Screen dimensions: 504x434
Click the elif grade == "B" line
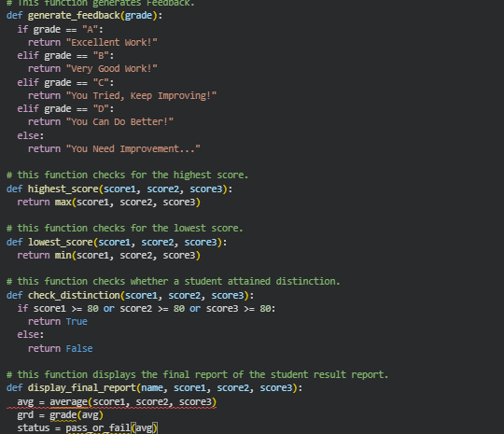65,56
